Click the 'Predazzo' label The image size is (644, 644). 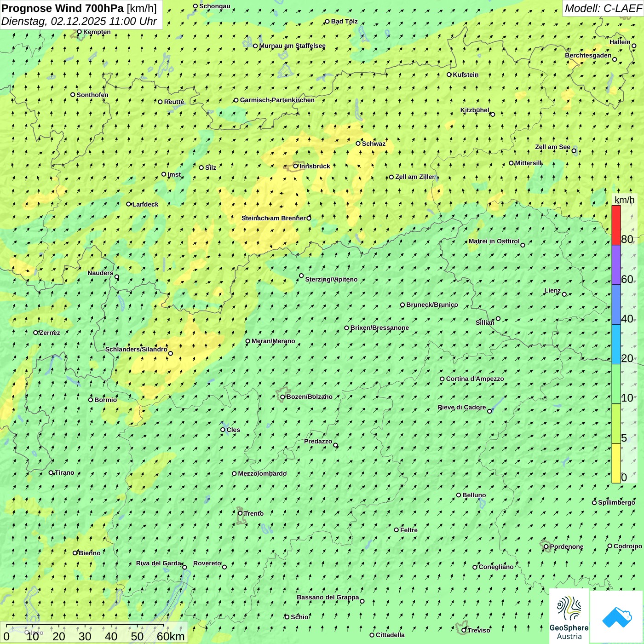[x=318, y=441]
